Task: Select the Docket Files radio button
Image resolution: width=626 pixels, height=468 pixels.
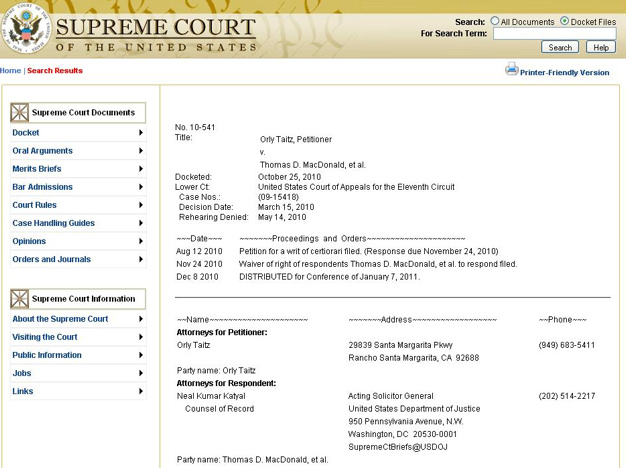Action: click(x=565, y=21)
